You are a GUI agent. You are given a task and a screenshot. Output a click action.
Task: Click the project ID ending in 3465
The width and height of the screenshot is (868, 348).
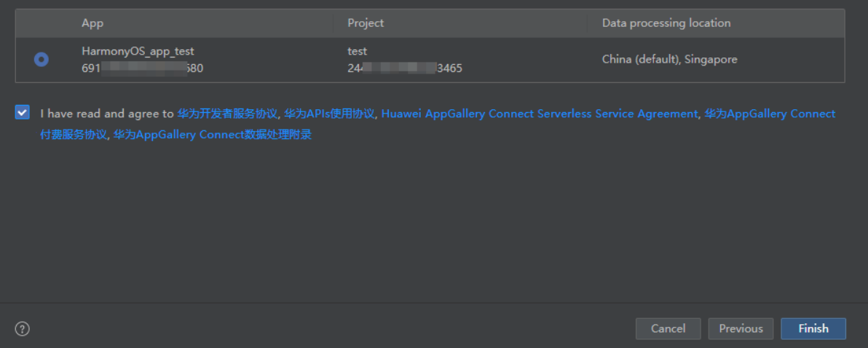405,68
